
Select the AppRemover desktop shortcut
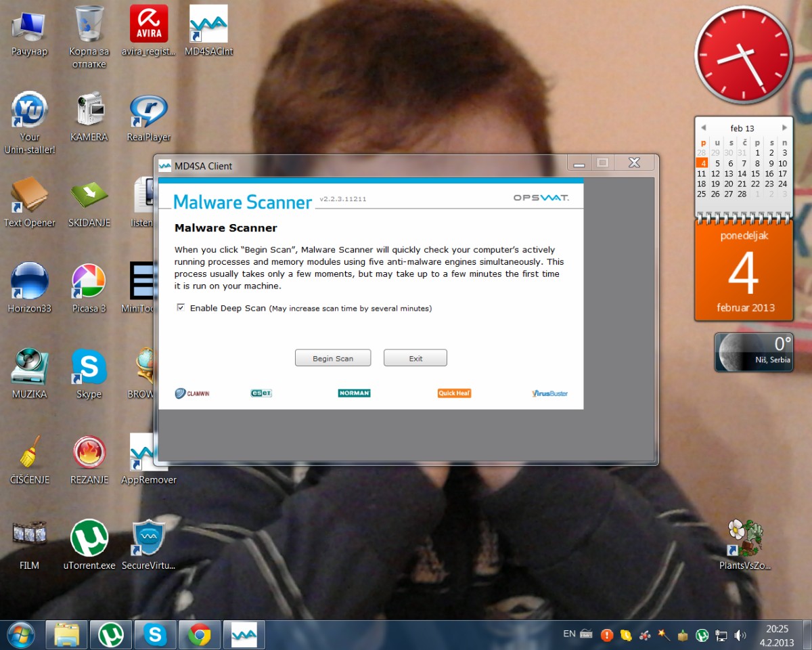(148, 459)
